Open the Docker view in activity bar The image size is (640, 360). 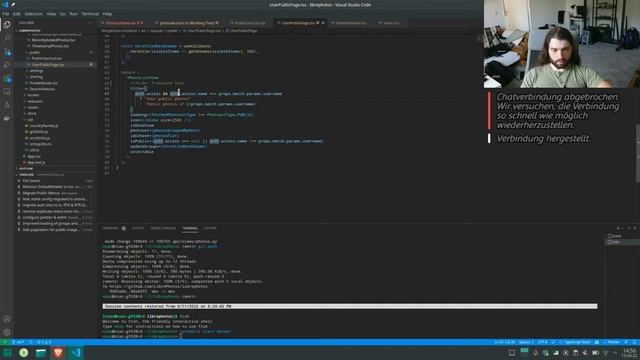point(7,118)
